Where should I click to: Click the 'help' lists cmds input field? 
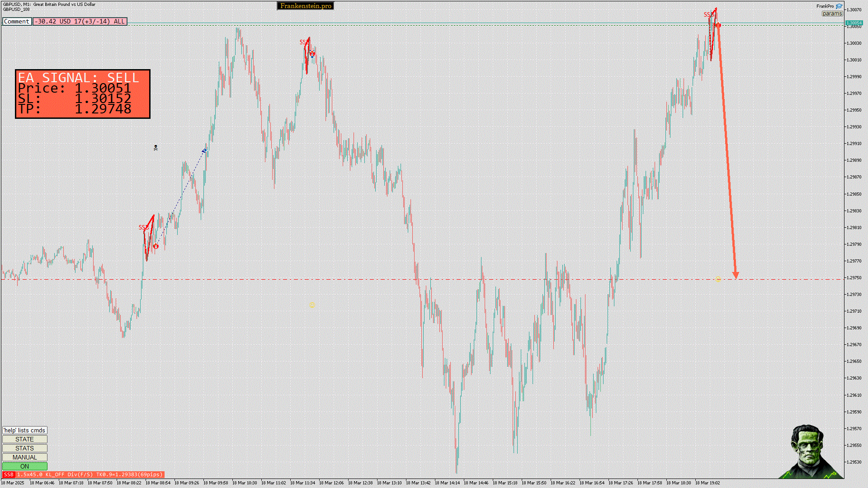[x=25, y=430]
